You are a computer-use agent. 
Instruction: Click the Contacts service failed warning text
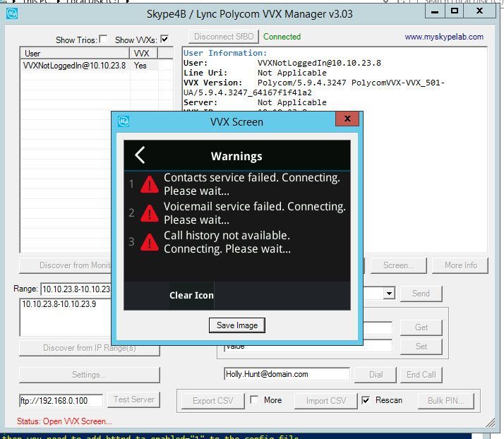252,184
